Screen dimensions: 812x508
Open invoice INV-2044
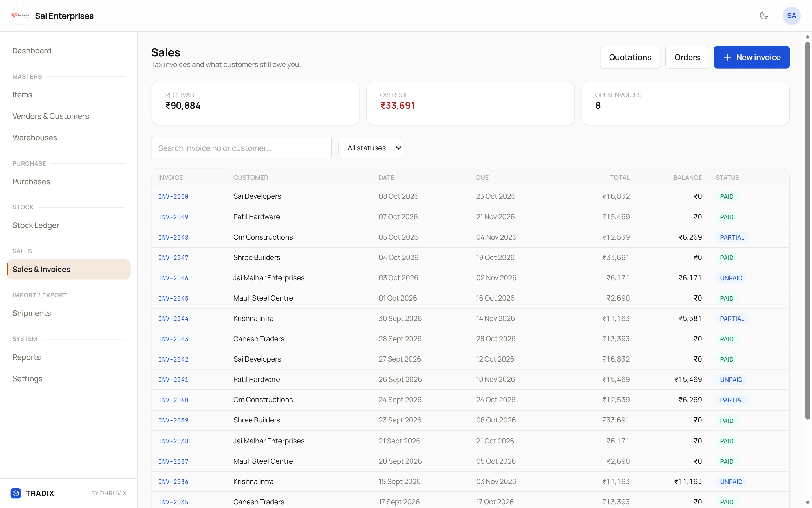click(x=173, y=319)
